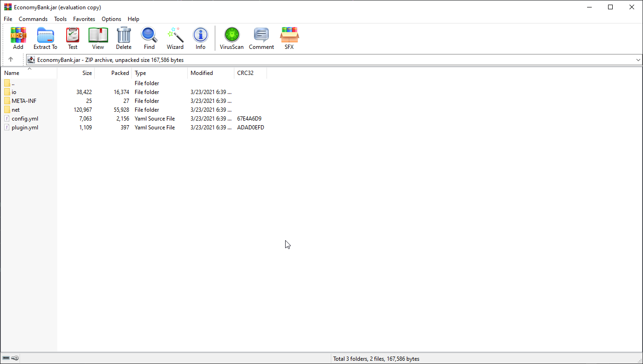
Task: Show archive Info
Action: pos(200,38)
